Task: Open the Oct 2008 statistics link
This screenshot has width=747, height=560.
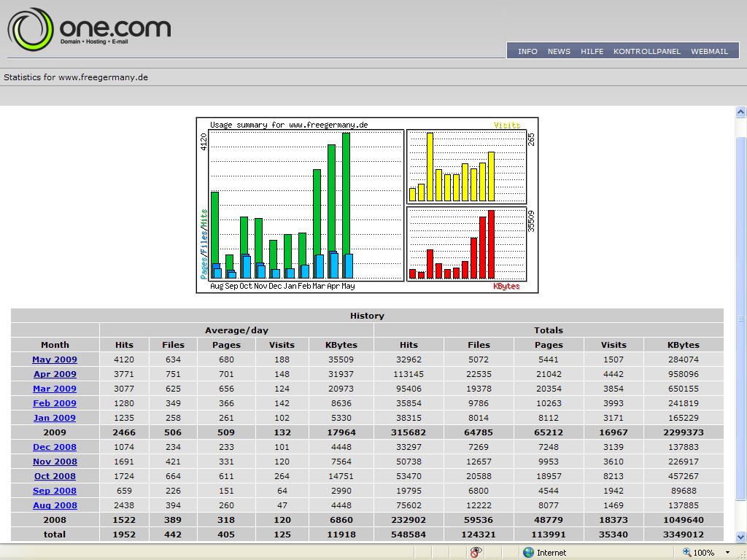Action: coord(55,476)
